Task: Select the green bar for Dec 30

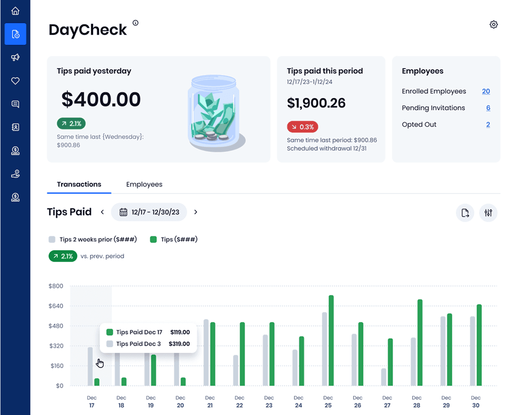Action: tap(479, 345)
